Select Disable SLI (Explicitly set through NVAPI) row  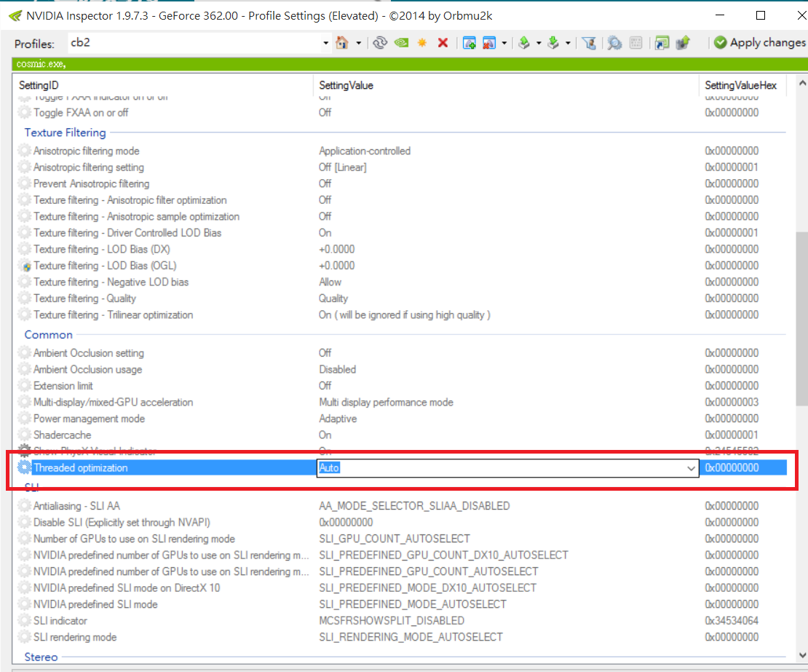pos(401,523)
